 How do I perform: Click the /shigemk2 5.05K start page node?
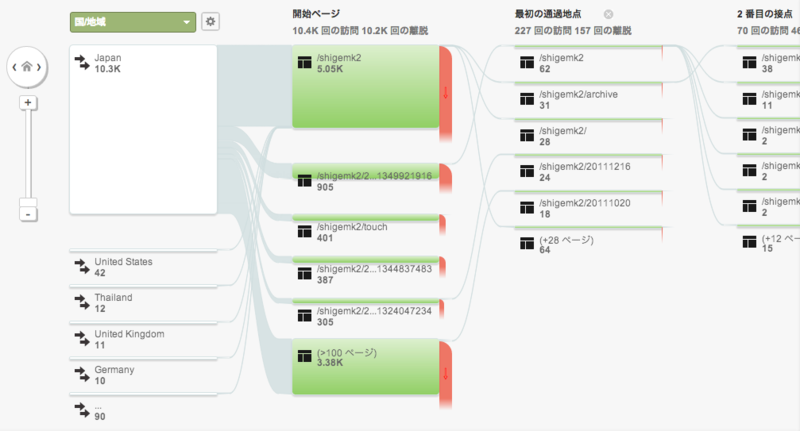coord(365,86)
